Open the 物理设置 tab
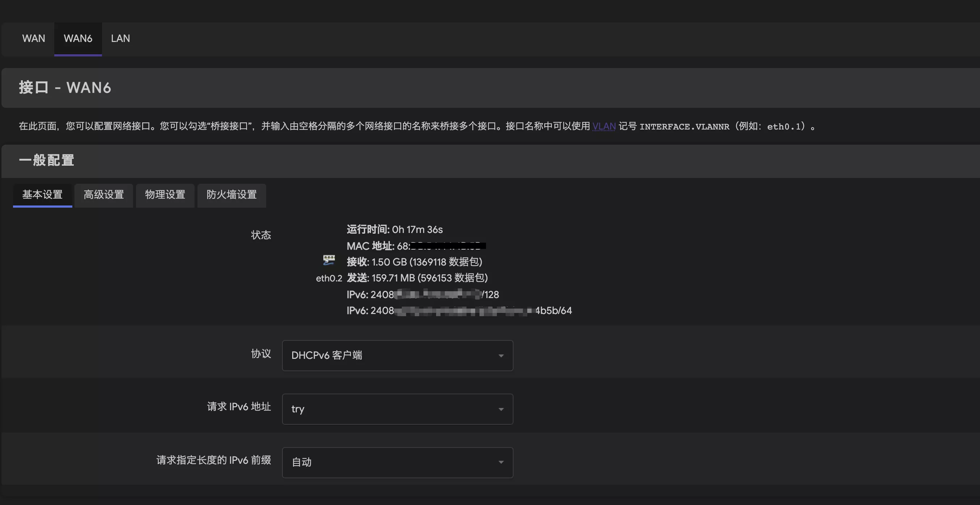Viewport: 980px width, 505px height. 165,195
